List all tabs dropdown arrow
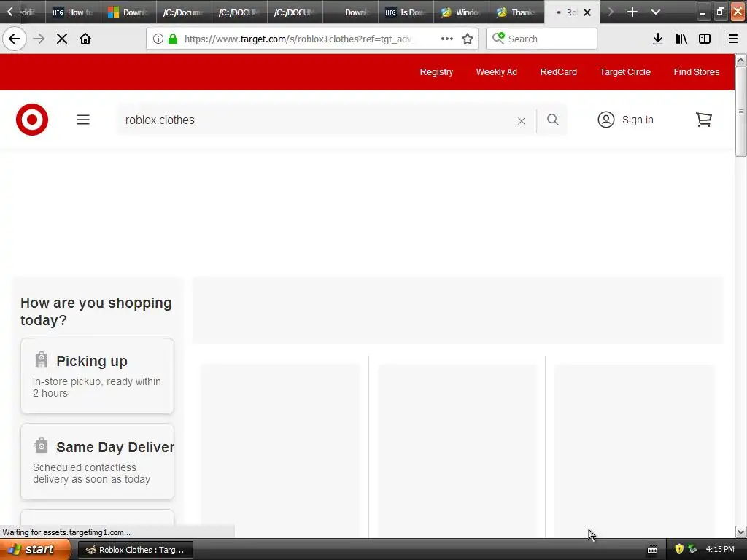 click(656, 12)
